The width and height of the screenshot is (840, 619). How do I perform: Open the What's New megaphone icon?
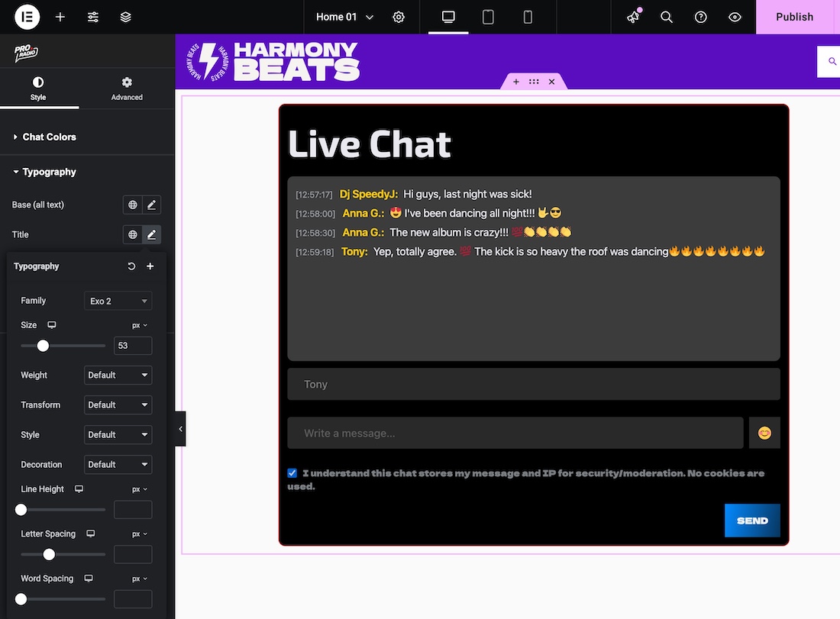tap(633, 17)
